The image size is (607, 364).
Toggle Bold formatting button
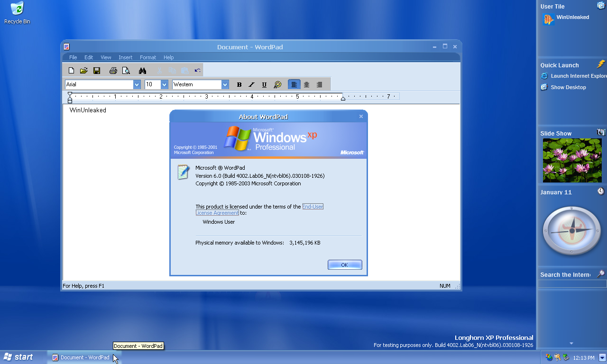click(239, 84)
